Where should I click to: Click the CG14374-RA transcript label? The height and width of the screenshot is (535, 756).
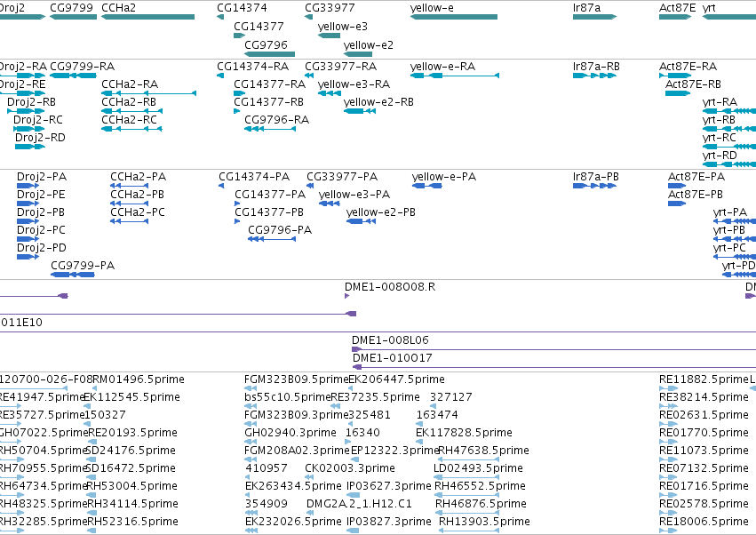coord(252,66)
